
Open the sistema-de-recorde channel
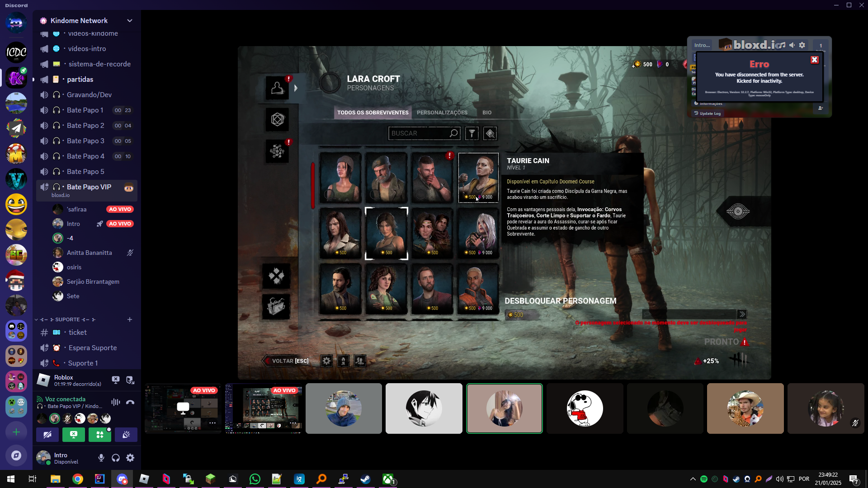pos(86,64)
